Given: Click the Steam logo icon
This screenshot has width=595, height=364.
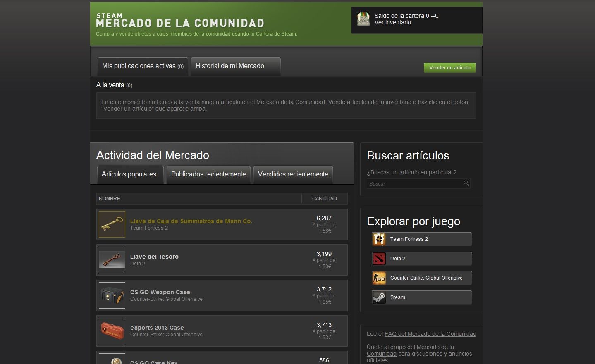Looking at the screenshot, I should tap(379, 297).
